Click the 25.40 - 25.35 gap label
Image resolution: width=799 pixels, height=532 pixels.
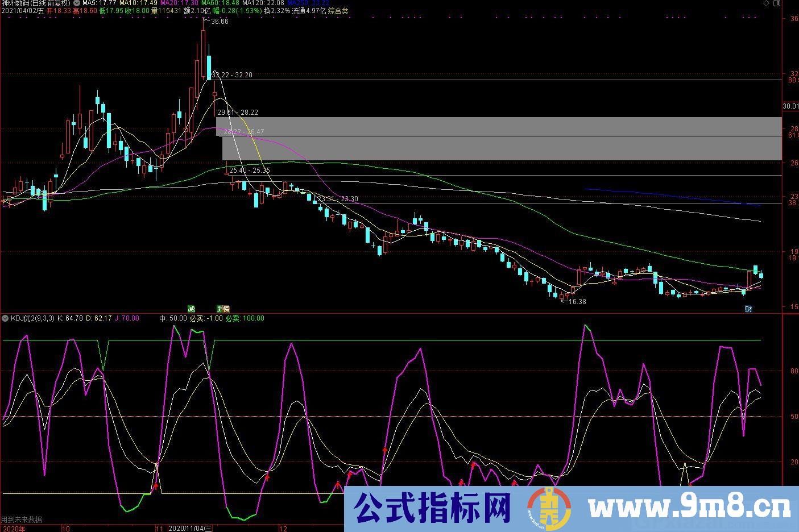pyautogui.click(x=250, y=171)
